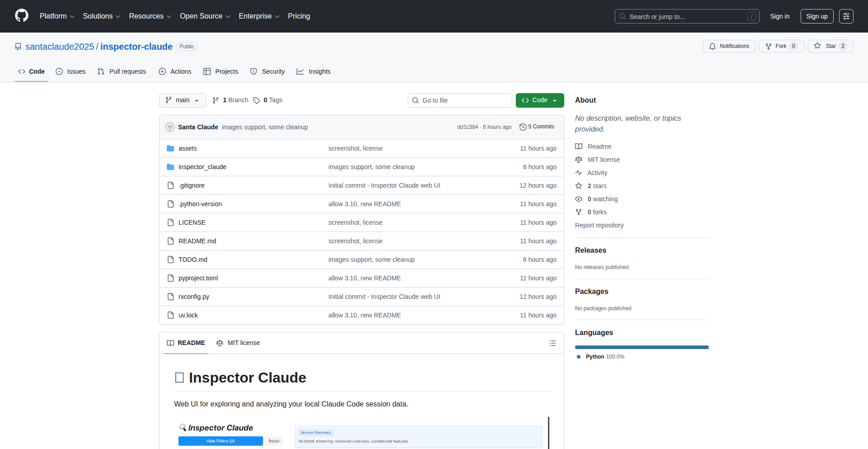This screenshot has height=449, width=868.
Task: Open the uv.lock file
Action: (x=188, y=315)
